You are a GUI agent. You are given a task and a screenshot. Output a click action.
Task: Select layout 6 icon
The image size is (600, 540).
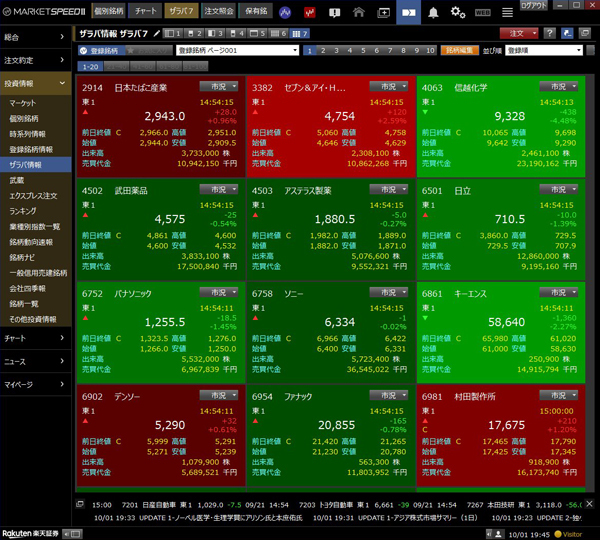[279, 34]
